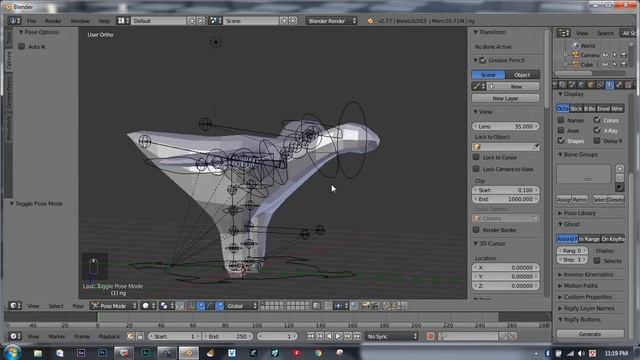This screenshot has height=360, width=640.
Task: Open the 3D View editor type selector
Action: pyautogui.click(x=15, y=305)
